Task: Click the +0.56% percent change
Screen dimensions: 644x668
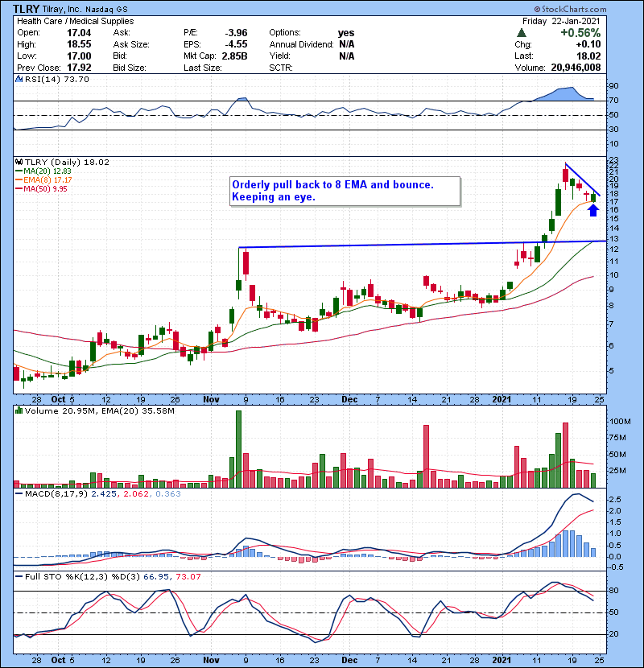Action: pos(580,33)
